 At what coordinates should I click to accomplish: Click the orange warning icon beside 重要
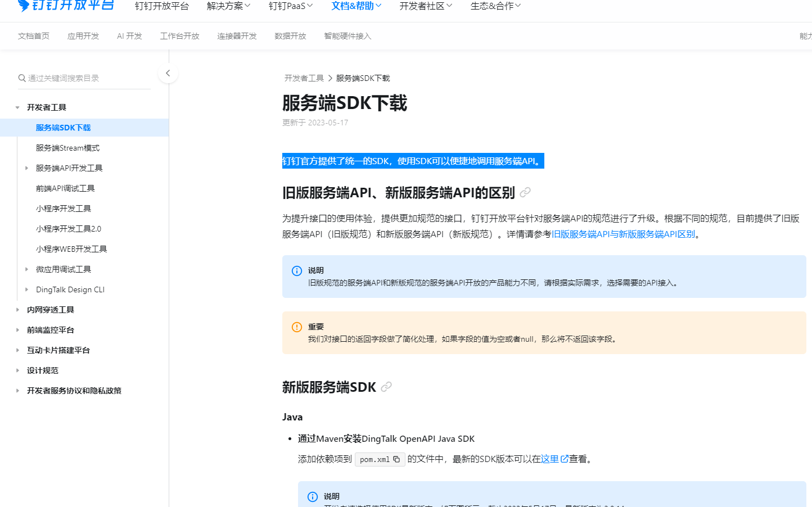[x=297, y=327]
